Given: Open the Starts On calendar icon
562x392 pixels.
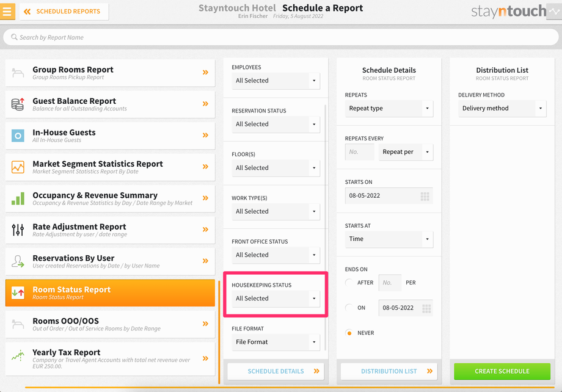Looking at the screenshot, I should pos(425,196).
